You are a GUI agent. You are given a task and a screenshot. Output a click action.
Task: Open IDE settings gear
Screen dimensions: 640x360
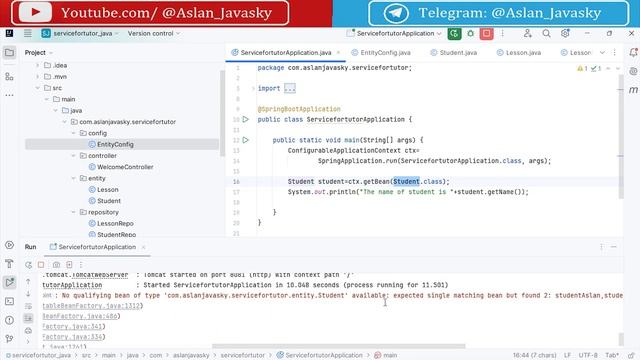(565, 33)
